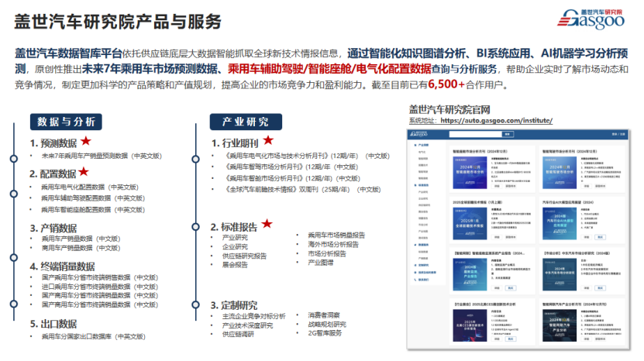Click 海外市场分析报告 bullet
Image resolution: width=644 pixels, height=361 pixels.
pos(333,244)
